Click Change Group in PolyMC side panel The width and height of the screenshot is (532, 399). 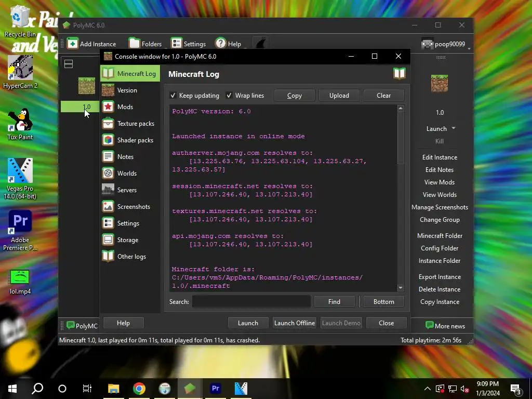tap(440, 220)
